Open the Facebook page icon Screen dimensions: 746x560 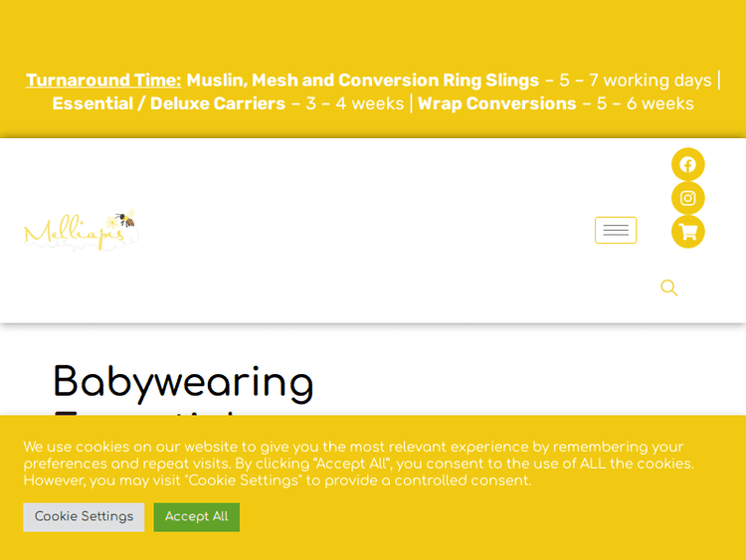[x=687, y=164]
